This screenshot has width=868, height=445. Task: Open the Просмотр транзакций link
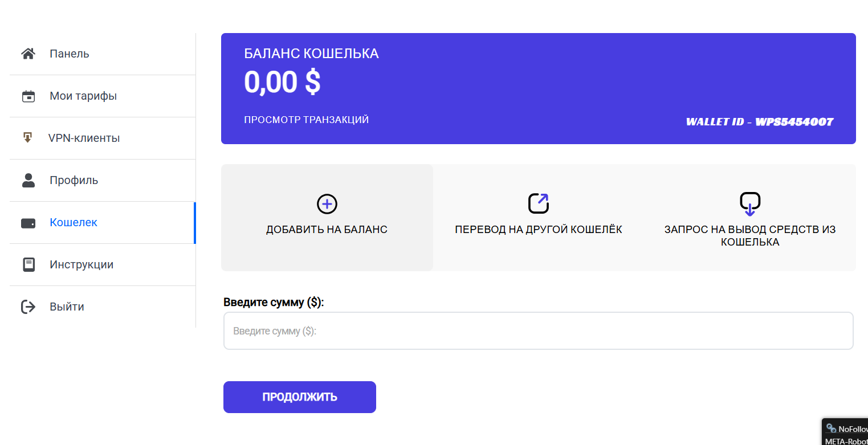point(307,120)
